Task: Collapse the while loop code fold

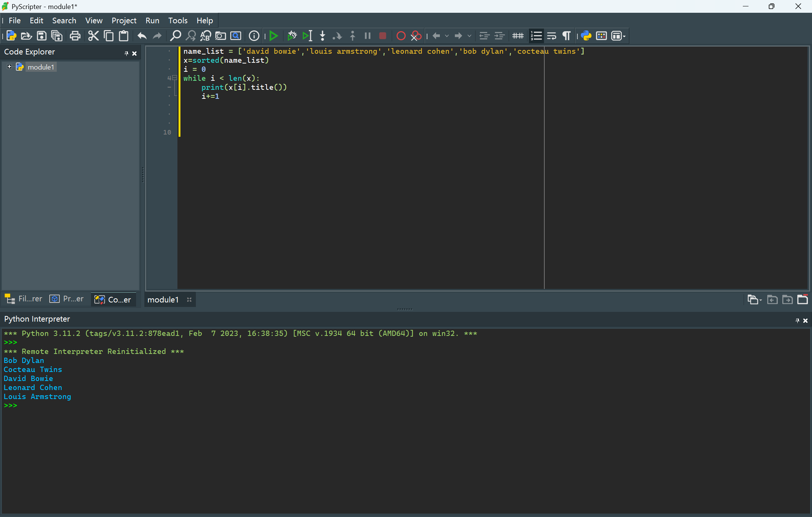Action: pyautogui.click(x=174, y=78)
